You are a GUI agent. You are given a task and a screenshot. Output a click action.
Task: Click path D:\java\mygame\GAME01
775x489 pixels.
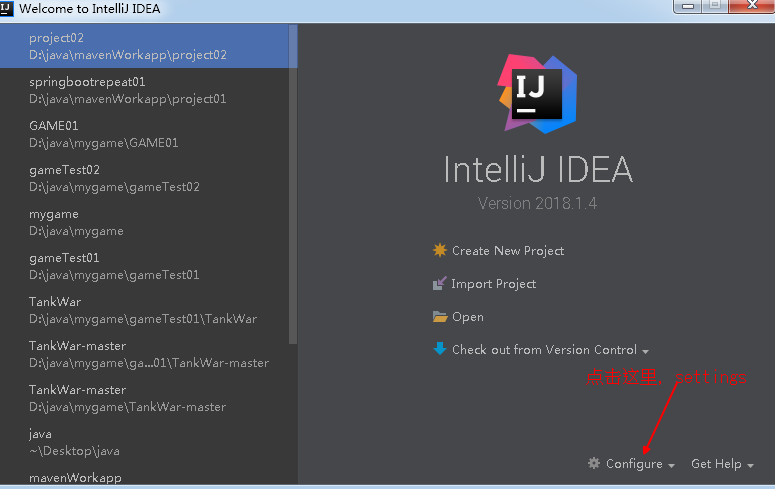point(103,143)
